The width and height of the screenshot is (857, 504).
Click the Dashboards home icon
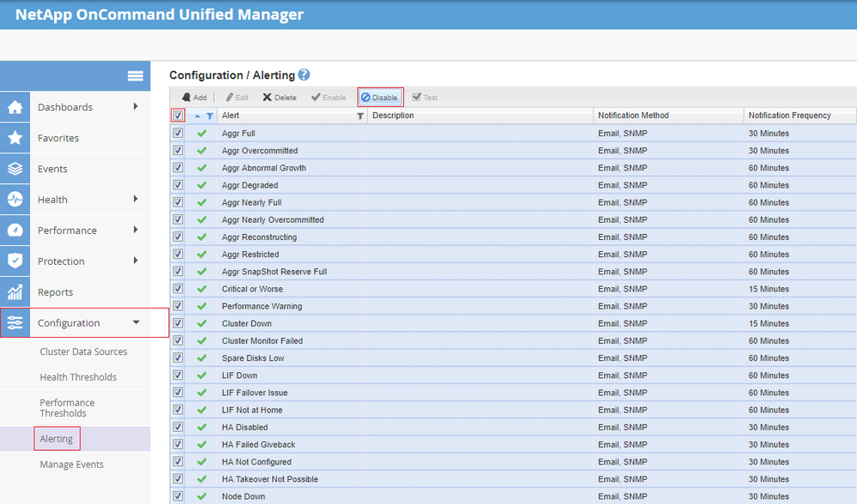pyautogui.click(x=15, y=107)
